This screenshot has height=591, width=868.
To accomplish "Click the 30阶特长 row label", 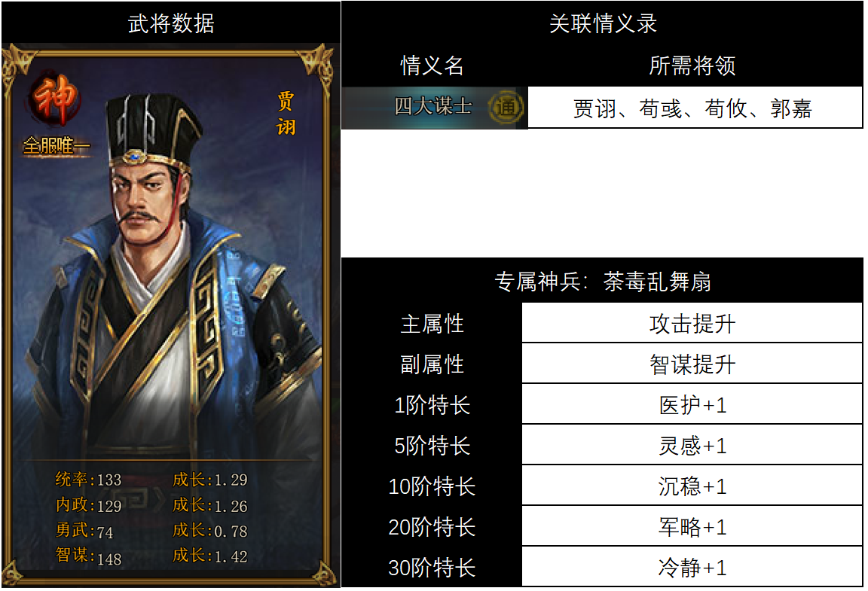I will [x=432, y=567].
